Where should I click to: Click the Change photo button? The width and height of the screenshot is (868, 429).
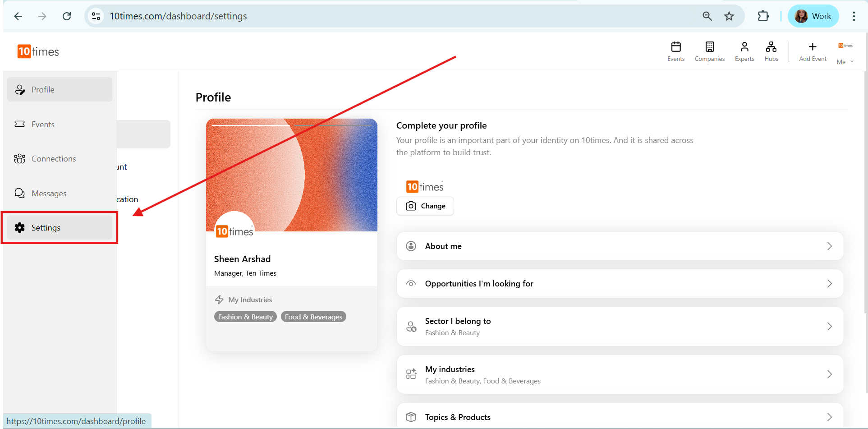425,206
